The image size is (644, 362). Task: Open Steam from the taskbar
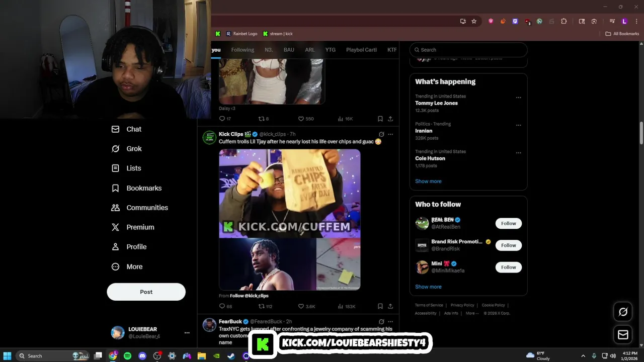click(x=231, y=356)
